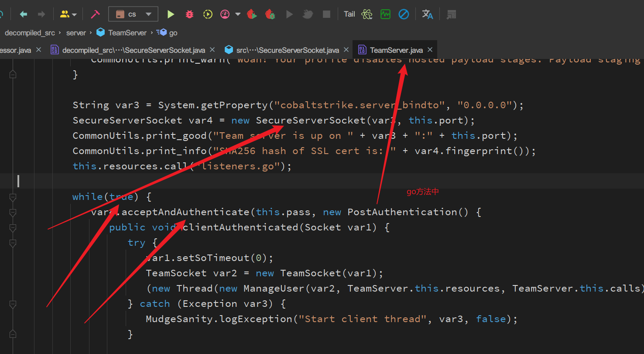The width and height of the screenshot is (644, 354).
Task: Open the cs run configuration dropdown
Action: coord(133,14)
